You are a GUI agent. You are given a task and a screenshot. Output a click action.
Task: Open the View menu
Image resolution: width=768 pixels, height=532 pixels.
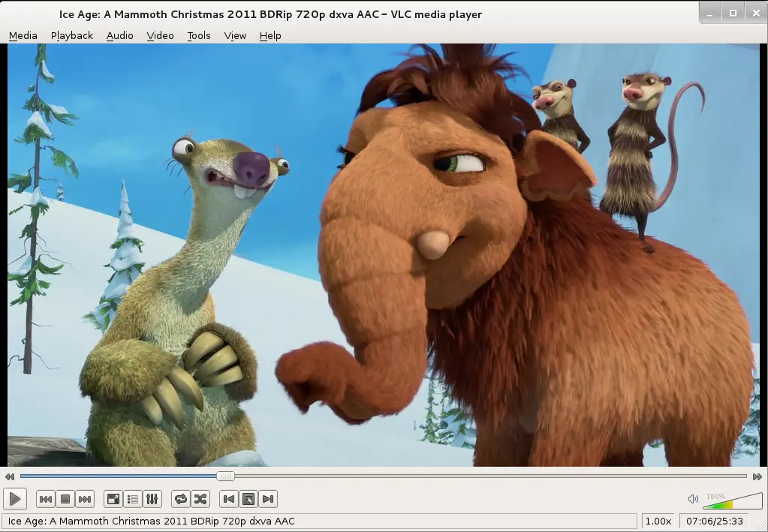click(235, 36)
